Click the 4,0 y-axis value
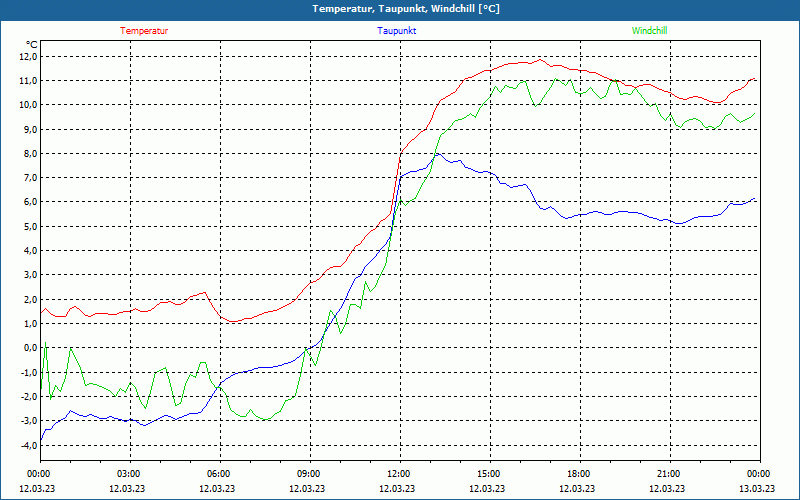Screen dimensions: 800x500 point(31,251)
